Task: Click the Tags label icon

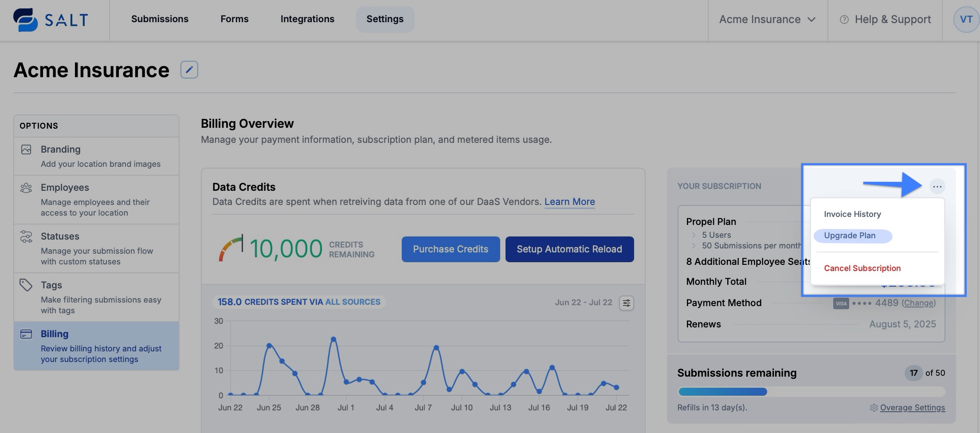Action: click(26, 285)
